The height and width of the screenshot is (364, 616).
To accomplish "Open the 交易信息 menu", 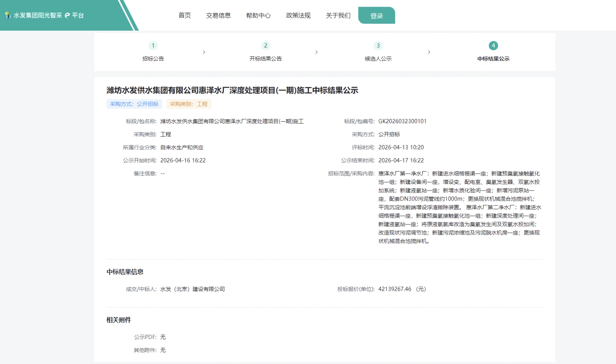I will pyautogui.click(x=219, y=15).
